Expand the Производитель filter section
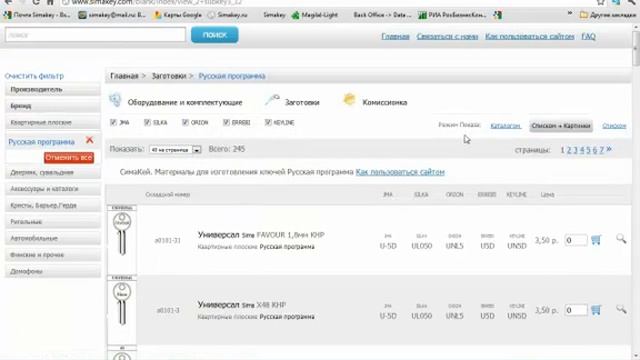The height and width of the screenshot is (360, 640). tap(53, 89)
